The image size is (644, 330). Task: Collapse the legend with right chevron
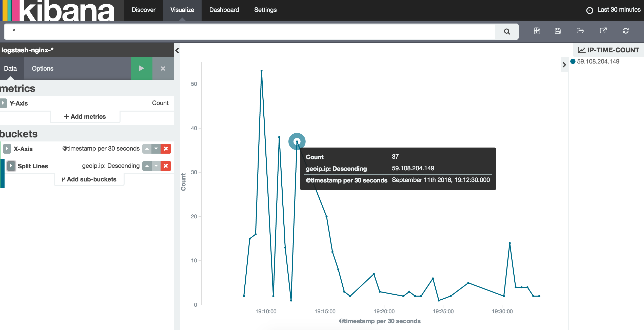(x=564, y=65)
